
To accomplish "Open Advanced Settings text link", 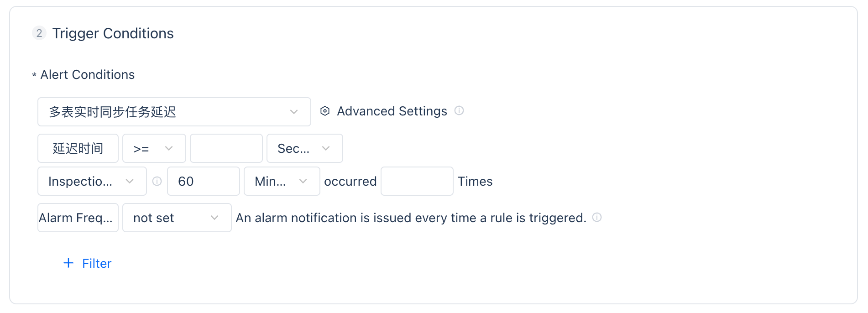I will [392, 111].
